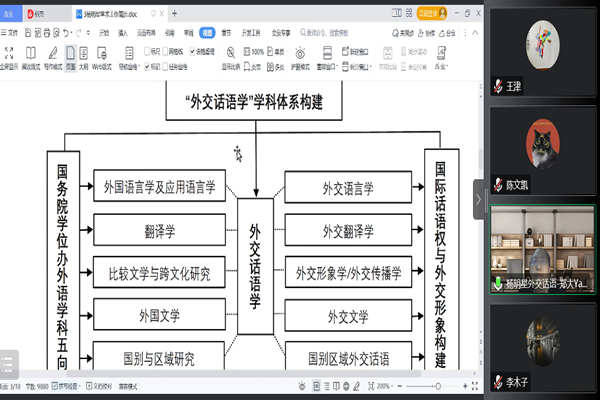600x400 pixels.
Task: Set zoom to 100% icon
Action: [252, 51]
